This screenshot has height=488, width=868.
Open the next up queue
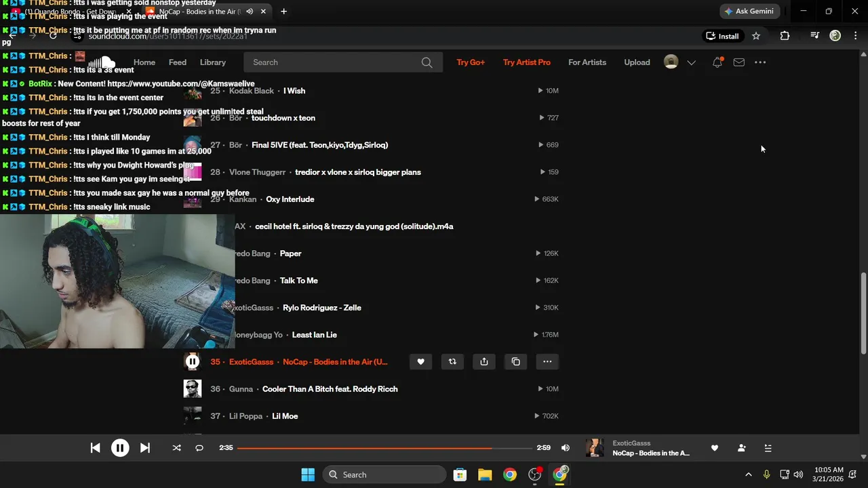(x=768, y=448)
